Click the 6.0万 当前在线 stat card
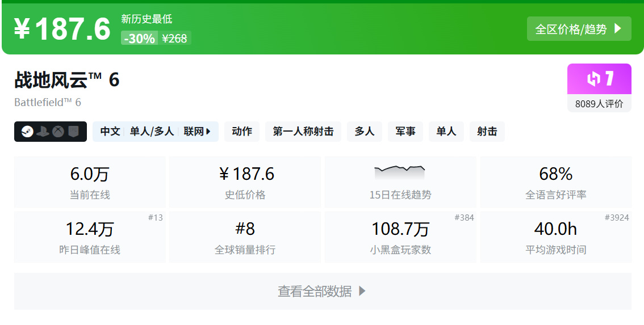The width and height of the screenshot is (644, 325). 90,182
